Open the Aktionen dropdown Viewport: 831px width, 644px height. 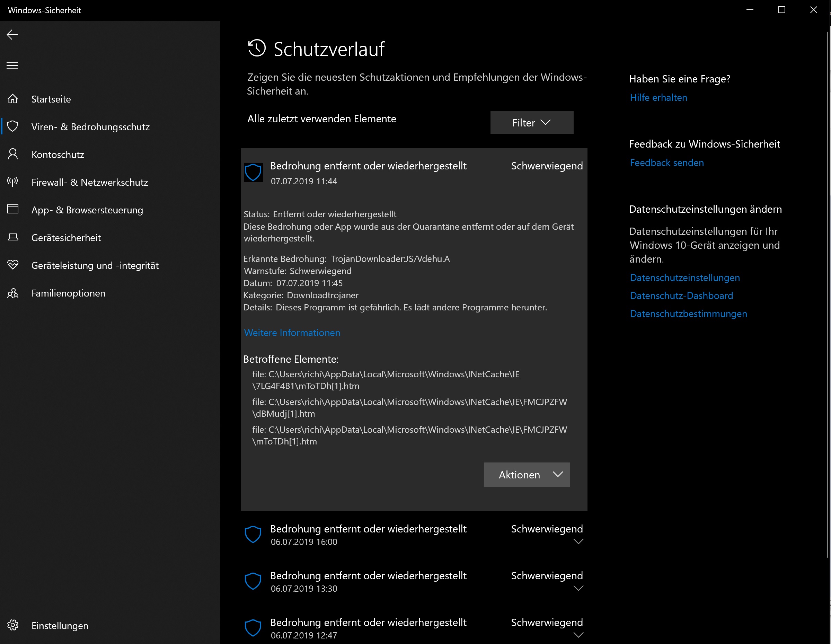point(527,475)
